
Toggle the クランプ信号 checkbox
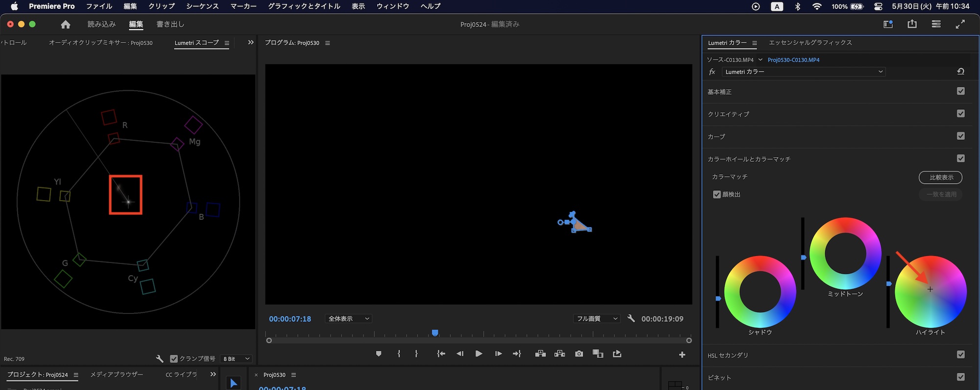(x=174, y=359)
